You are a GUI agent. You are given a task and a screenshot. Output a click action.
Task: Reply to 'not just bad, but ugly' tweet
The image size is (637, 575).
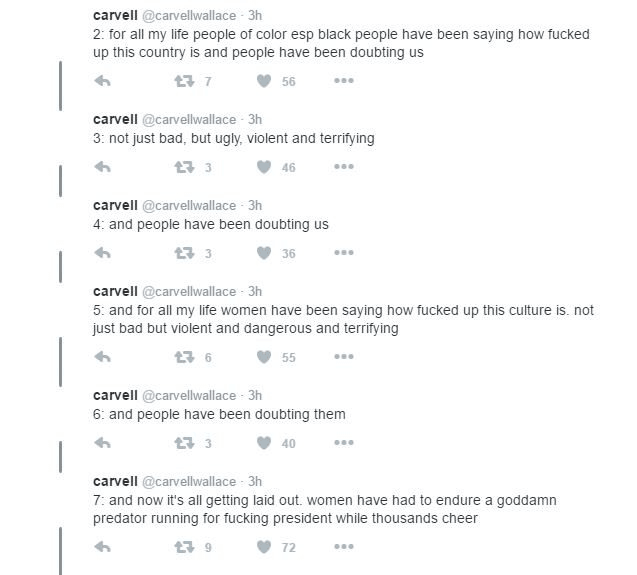[101, 167]
